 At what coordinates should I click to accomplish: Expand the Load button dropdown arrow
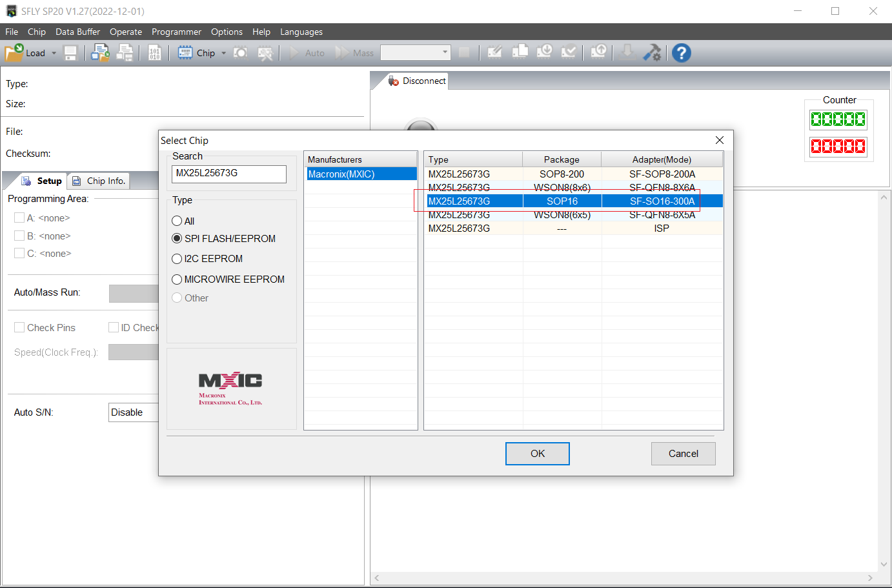54,53
